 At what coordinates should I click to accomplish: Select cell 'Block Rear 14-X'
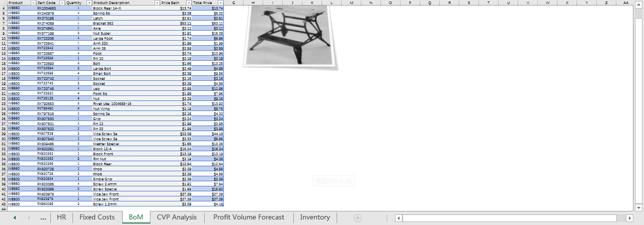pyautogui.click(x=126, y=9)
